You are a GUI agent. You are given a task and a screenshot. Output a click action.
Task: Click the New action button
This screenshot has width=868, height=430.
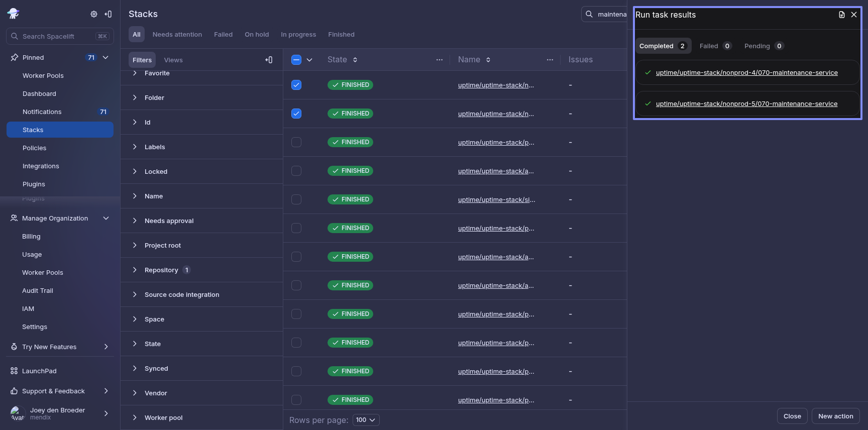pos(835,416)
